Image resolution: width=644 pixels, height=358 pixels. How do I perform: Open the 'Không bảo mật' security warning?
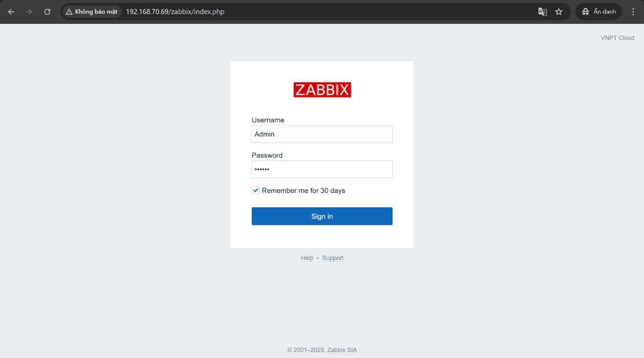tap(92, 12)
